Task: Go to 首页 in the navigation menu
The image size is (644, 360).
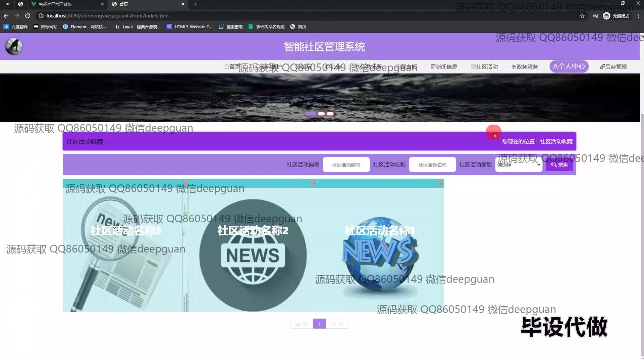Action: 232,66
